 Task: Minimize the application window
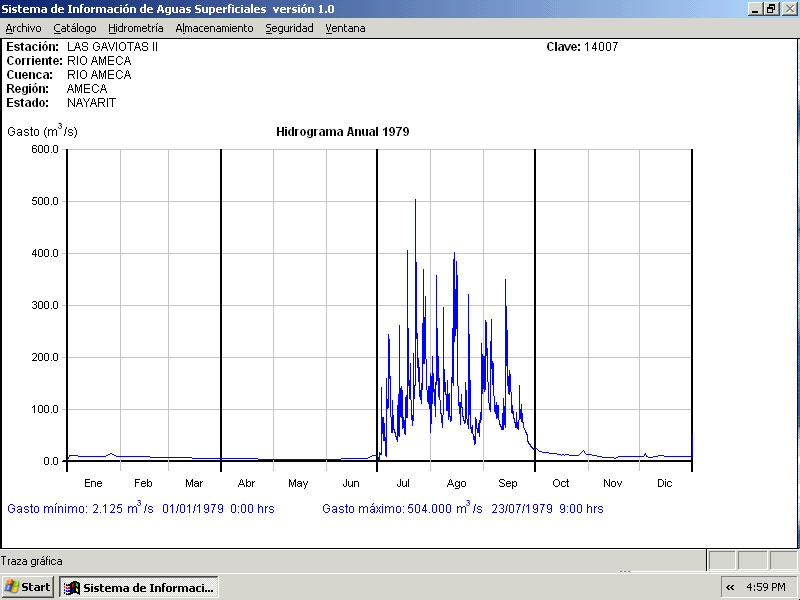click(x=754, y=8)
